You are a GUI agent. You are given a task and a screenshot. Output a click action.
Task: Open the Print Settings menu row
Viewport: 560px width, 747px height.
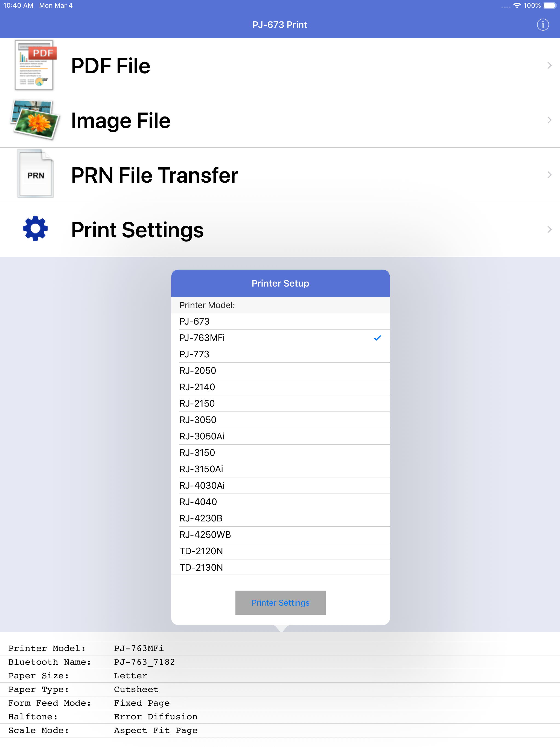(x=270, y=229)
